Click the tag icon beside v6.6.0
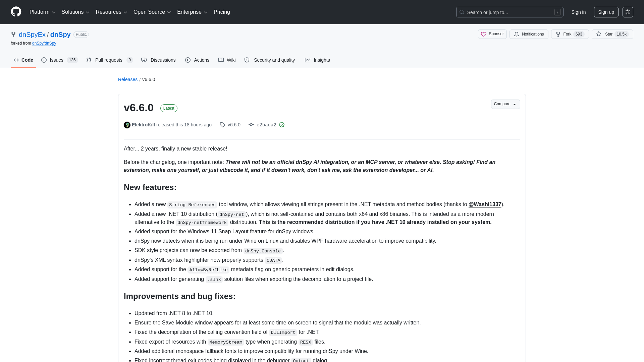Screen dimensions: 644x362 click(222, 125)
